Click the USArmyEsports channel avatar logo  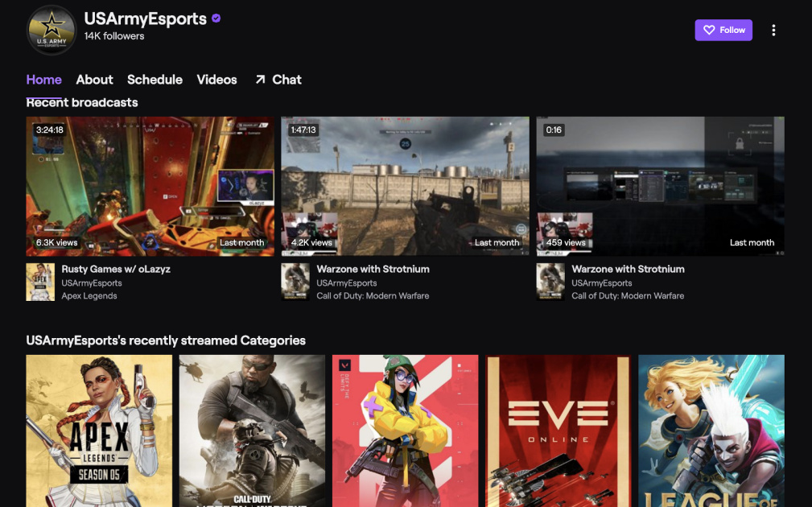click(52, 31)
